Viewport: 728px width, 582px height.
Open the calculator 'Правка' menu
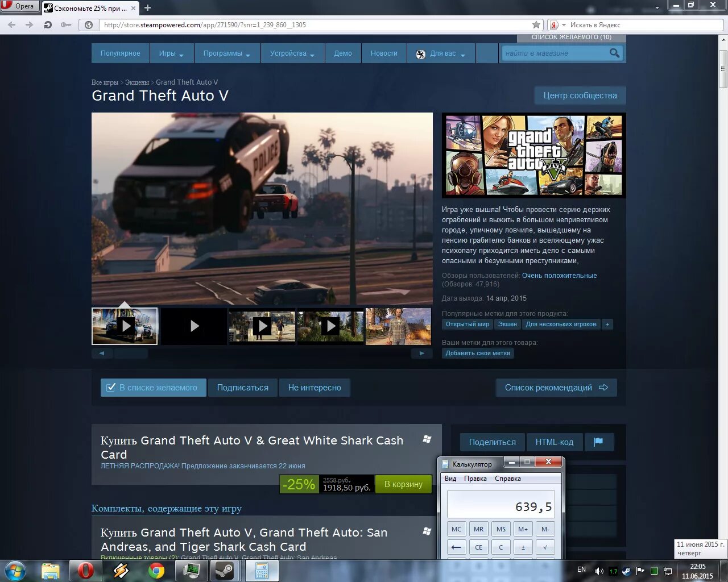475,479
